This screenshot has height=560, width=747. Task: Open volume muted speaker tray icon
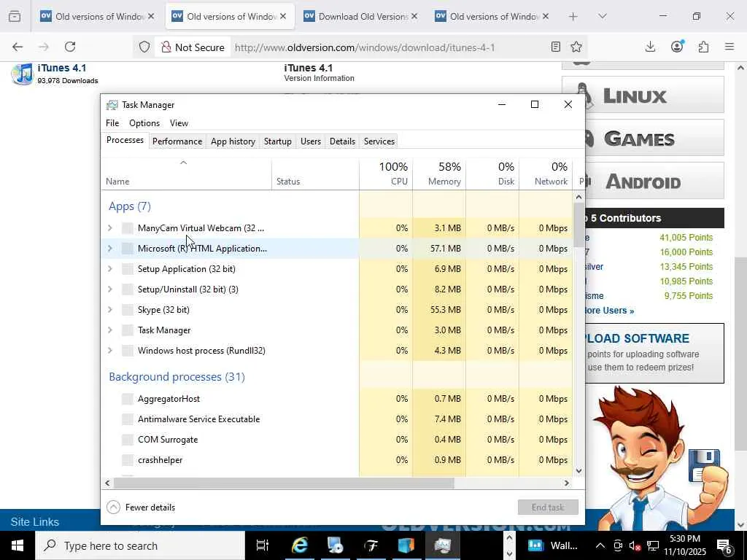[x=635, y=545]
